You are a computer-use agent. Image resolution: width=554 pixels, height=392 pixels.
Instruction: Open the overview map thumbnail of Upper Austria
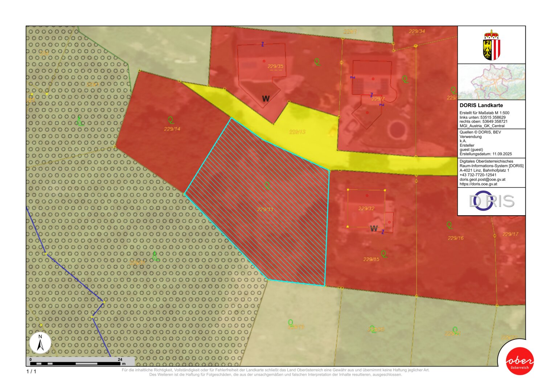pos(492,82)
